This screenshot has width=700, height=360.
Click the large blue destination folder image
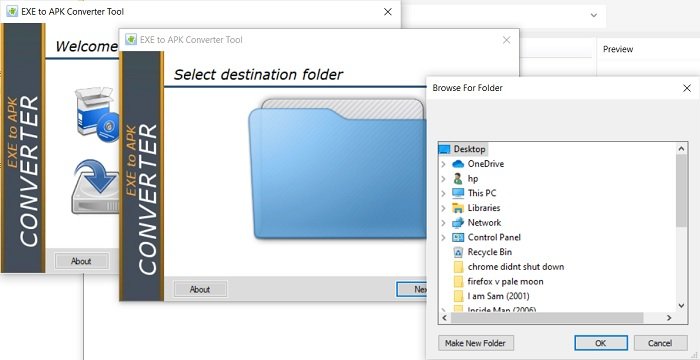click(337, 169)
